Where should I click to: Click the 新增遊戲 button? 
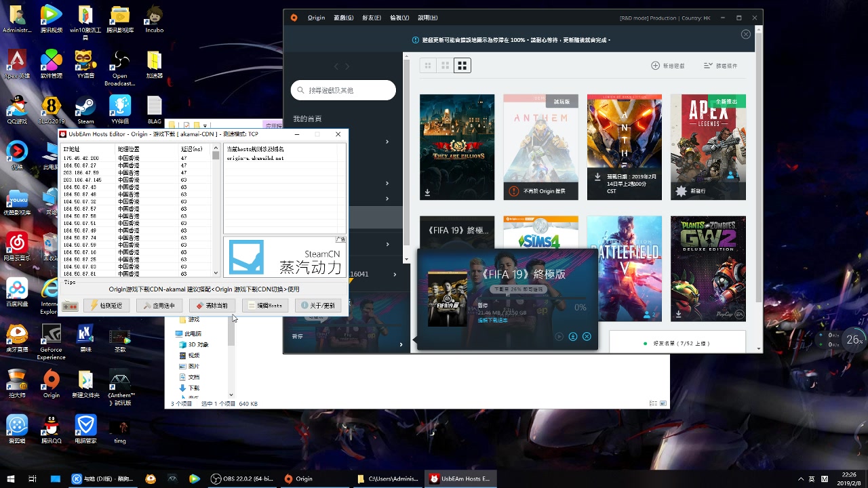tap(668, 65)
